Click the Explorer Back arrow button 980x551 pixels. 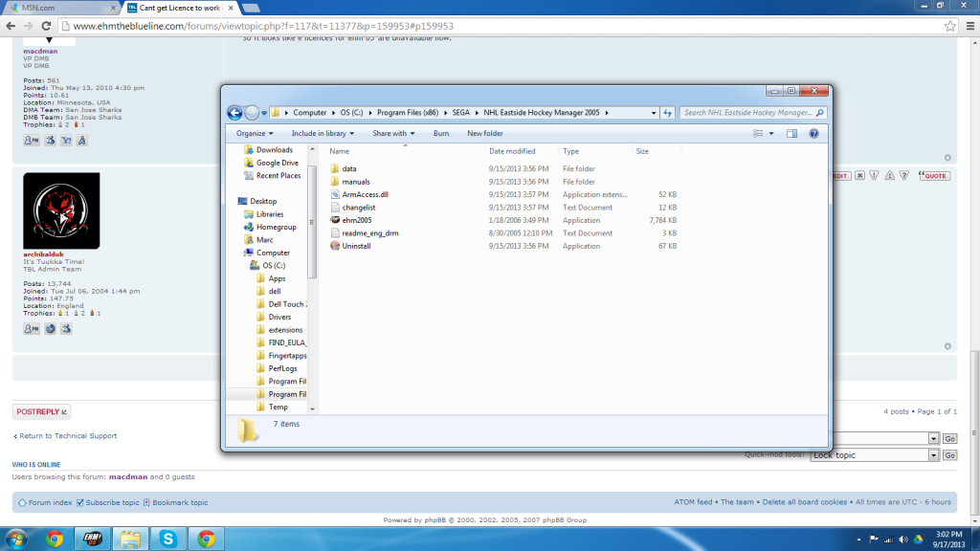coord(234,113)
